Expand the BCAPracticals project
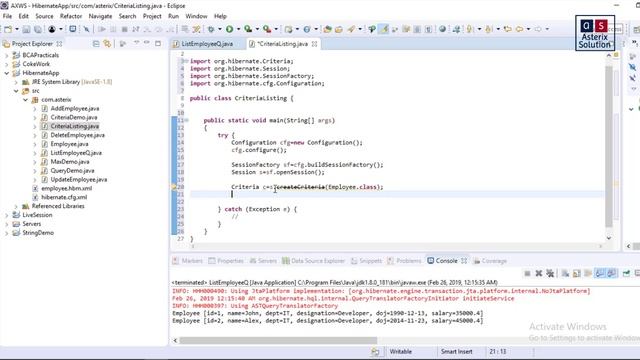This screenshot has height=360, width=640. [7, 55]
